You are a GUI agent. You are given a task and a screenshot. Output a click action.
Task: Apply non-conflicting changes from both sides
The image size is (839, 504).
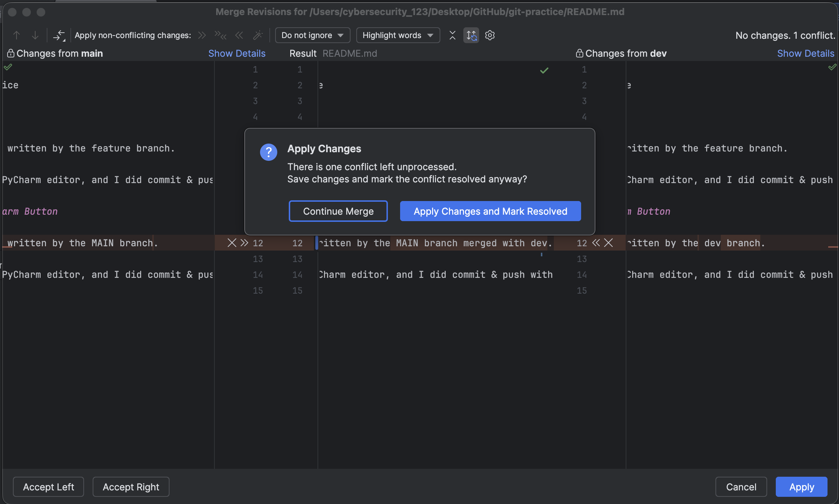221,35
